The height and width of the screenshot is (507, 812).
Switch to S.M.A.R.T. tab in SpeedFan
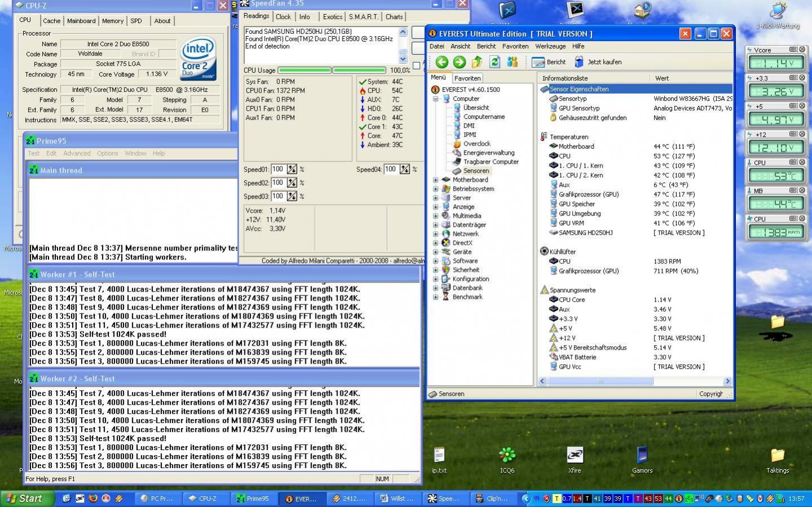pyautogui.click(x=363, y=17)
